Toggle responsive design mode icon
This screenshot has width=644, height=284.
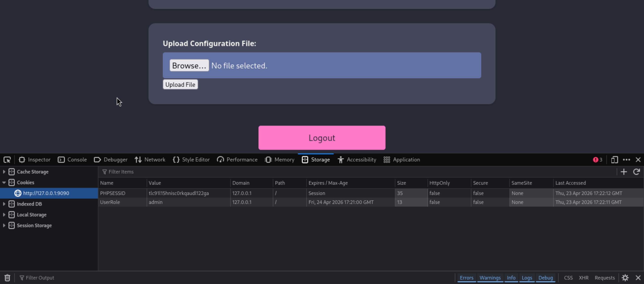coord(614,159)
